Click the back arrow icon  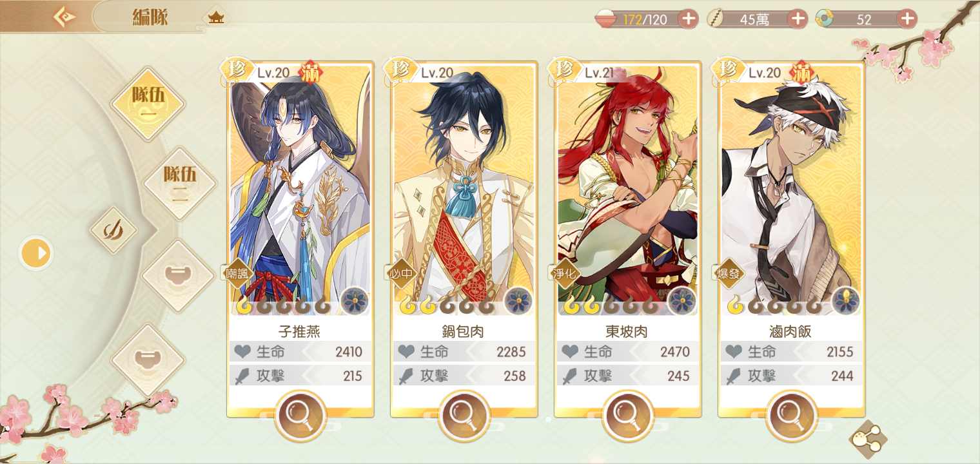(64, 16)
